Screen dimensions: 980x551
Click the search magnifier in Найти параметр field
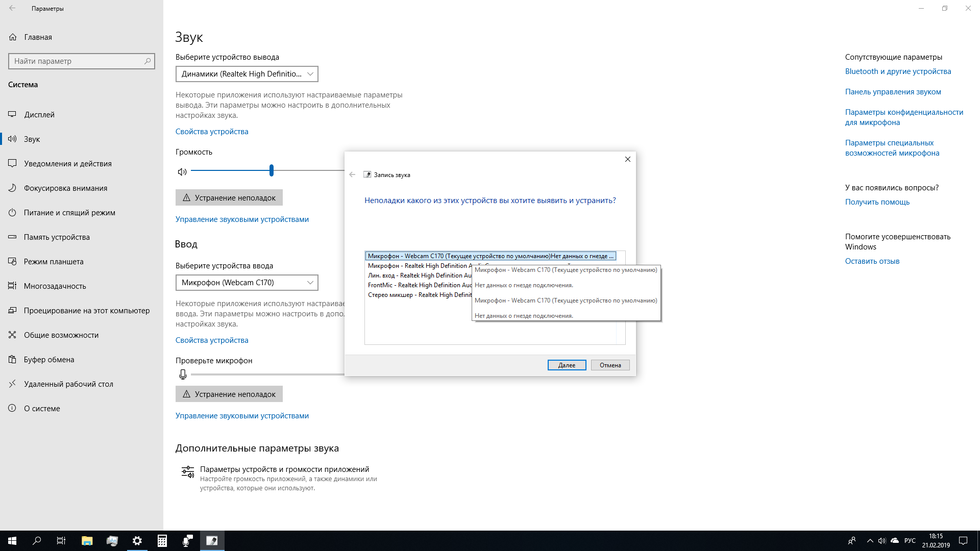coord(148,61)
